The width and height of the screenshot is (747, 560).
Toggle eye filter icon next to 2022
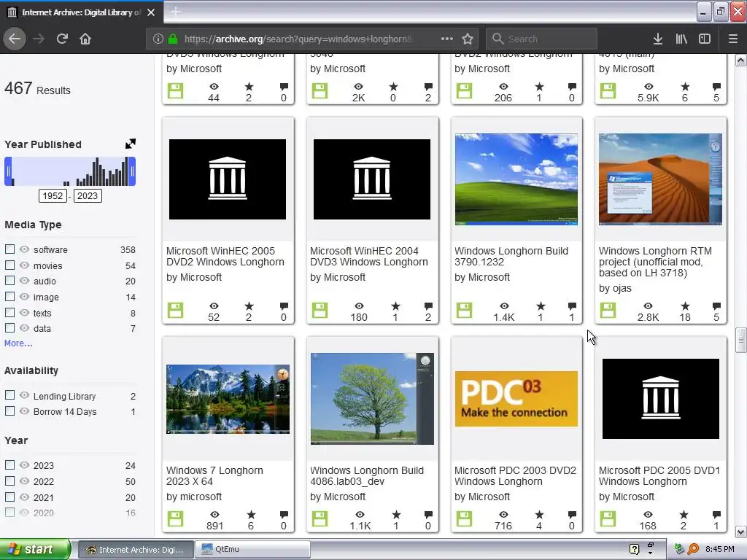tap(24, 481)
